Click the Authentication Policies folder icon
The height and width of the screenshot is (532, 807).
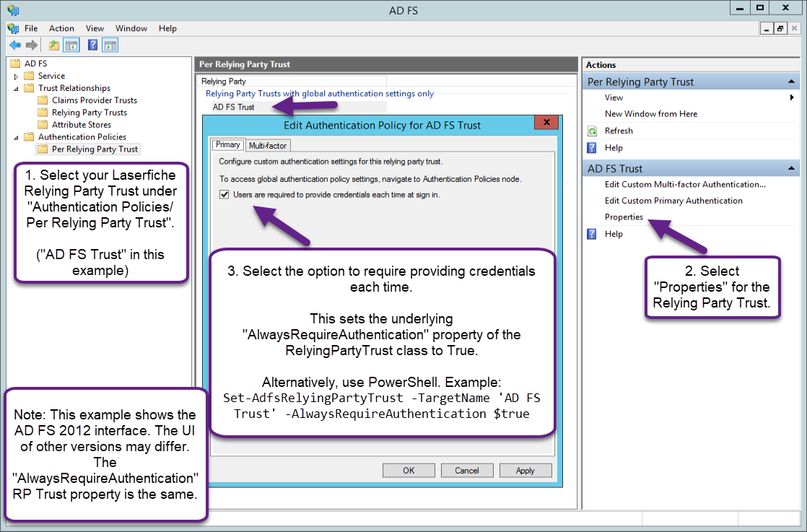point(29,137)
